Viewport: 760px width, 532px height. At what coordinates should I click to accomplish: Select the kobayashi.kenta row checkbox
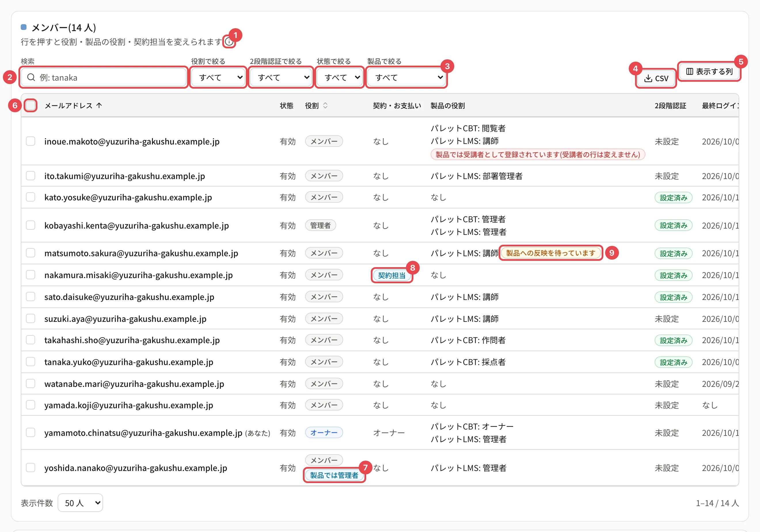pyautogui.click(x=31, y=225)
